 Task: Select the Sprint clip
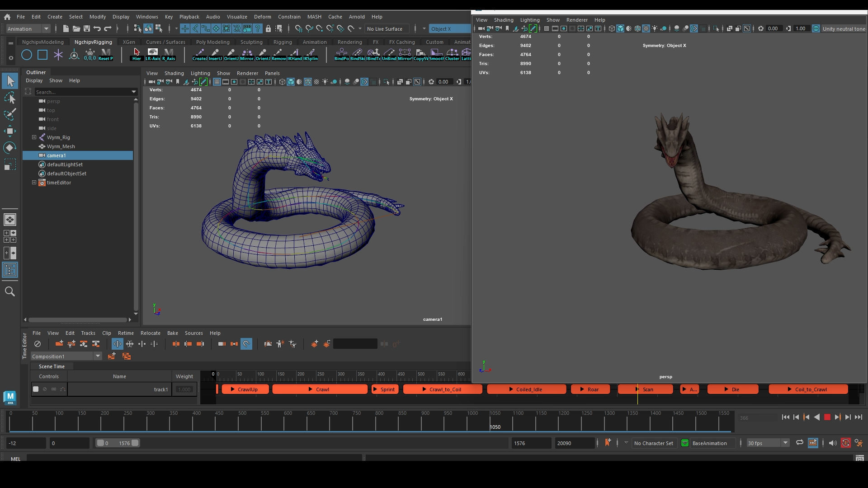click(385, 389)
